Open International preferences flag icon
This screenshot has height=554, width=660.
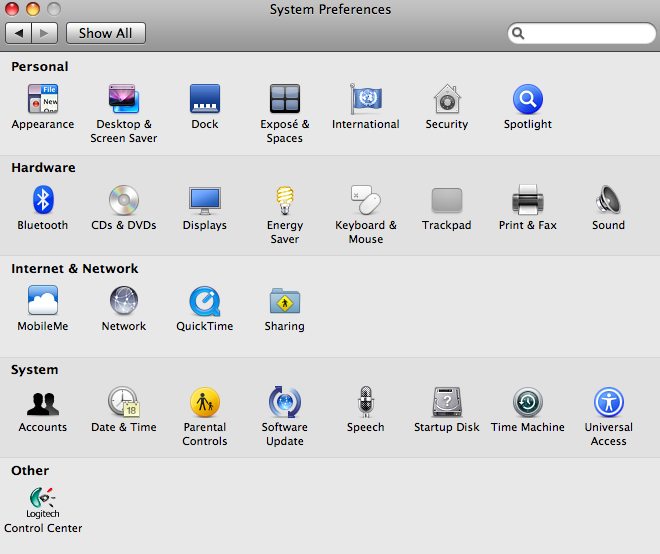(x=366, y=99)
